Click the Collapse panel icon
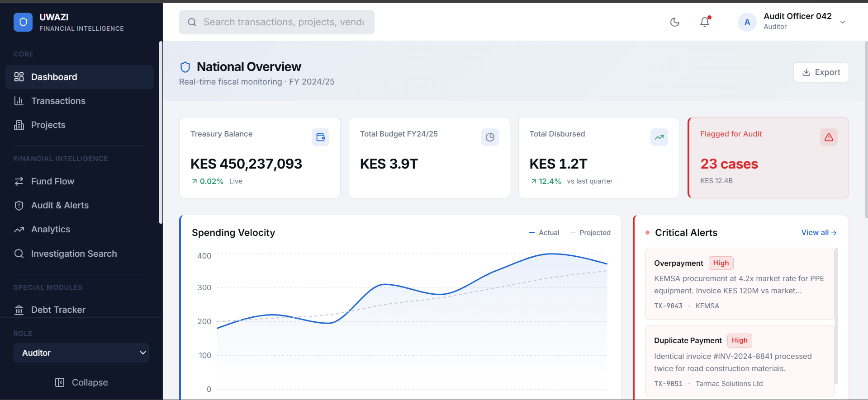Screen dimensions: 868x400 60,382
